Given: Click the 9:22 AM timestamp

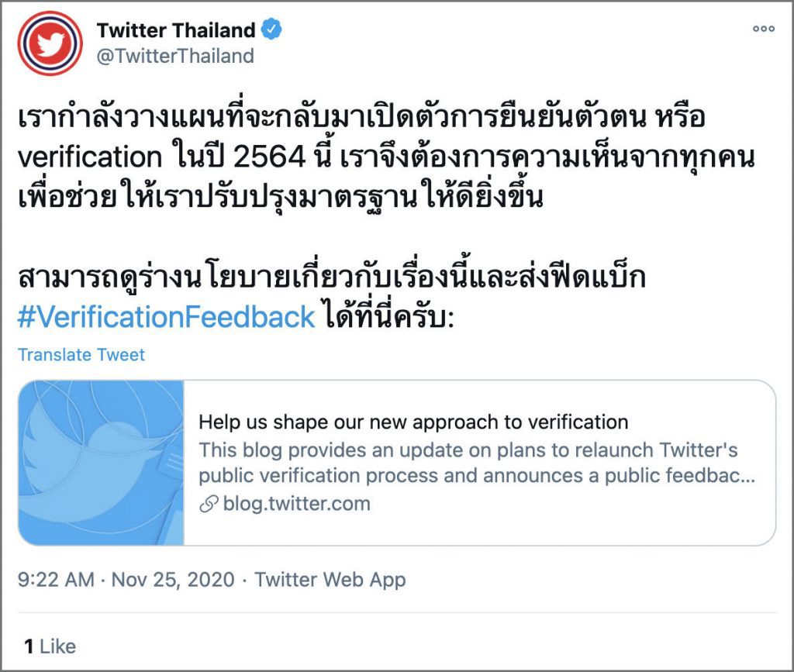Looking at the screenshot, I should click(56, 580).
